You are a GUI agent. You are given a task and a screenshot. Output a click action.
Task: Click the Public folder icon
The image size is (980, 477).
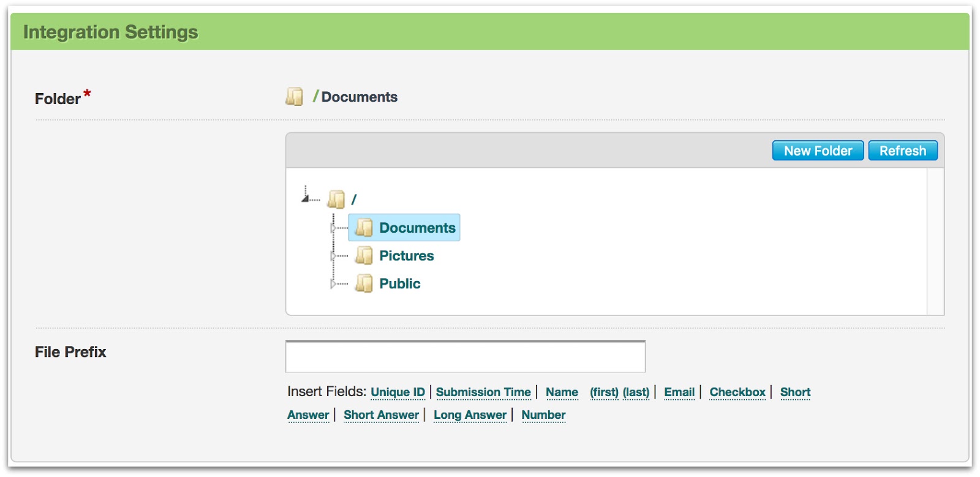pos(364,284)
